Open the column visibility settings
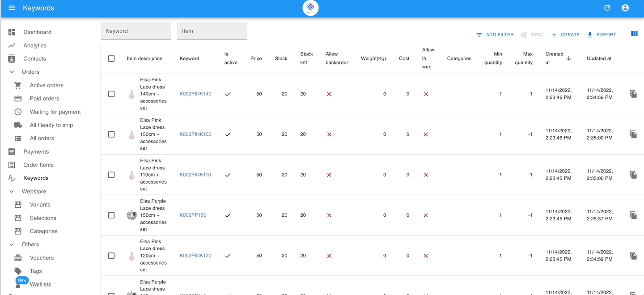Screen dimensions: 644x295 (634, 34)
